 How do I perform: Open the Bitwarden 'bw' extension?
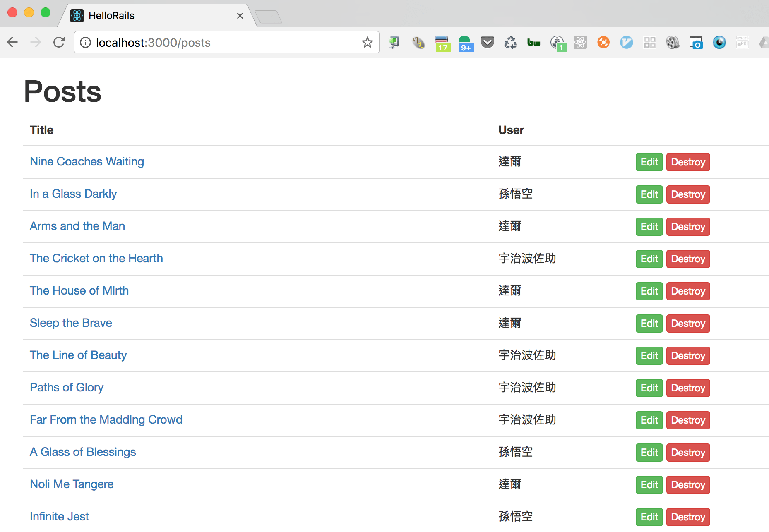533,42
